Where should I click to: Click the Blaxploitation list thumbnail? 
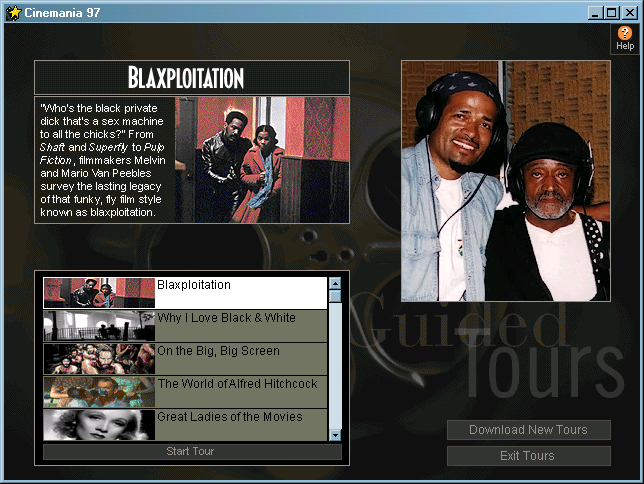[99, 293]
